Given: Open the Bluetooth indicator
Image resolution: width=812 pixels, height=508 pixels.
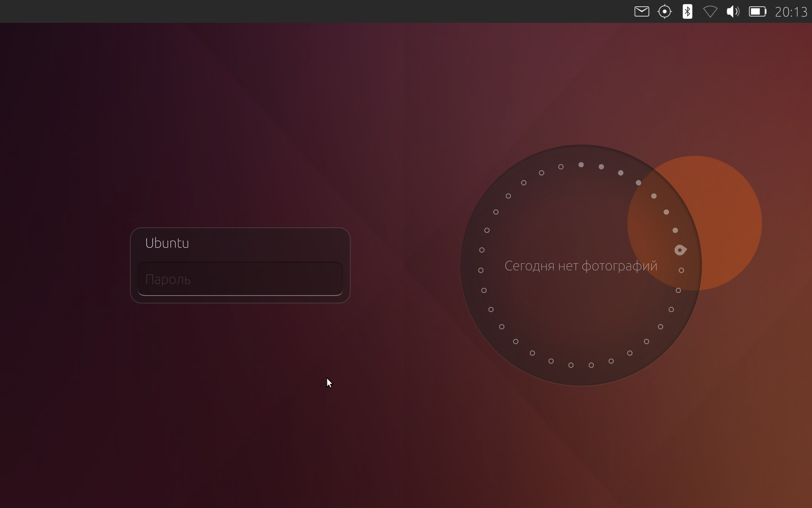Looking at the screenshot, I should 687,11.
